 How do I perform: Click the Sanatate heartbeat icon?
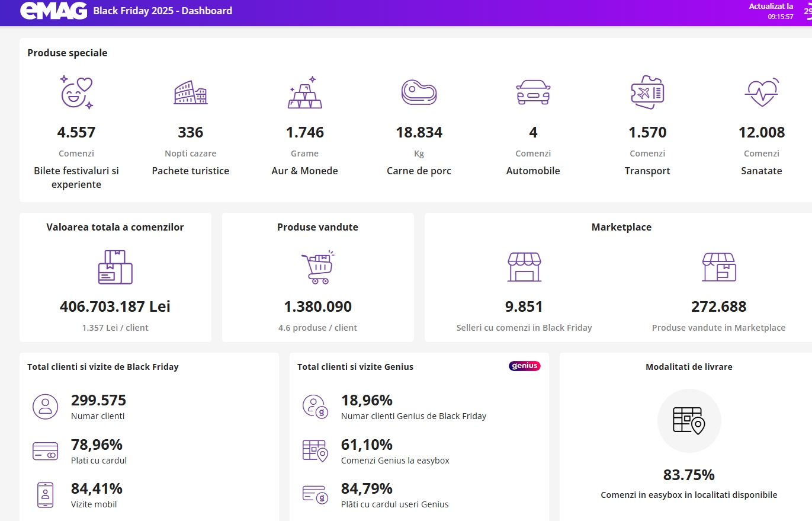point(761,92)
